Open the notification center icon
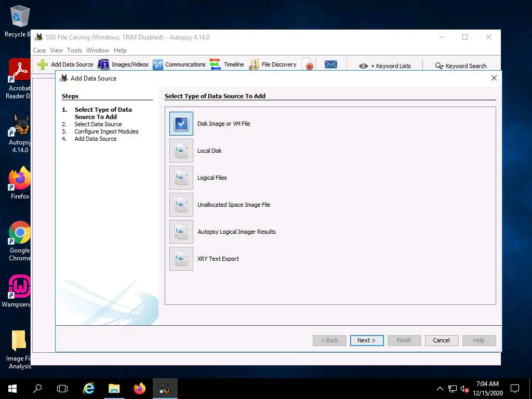 [x=515, y=389]
